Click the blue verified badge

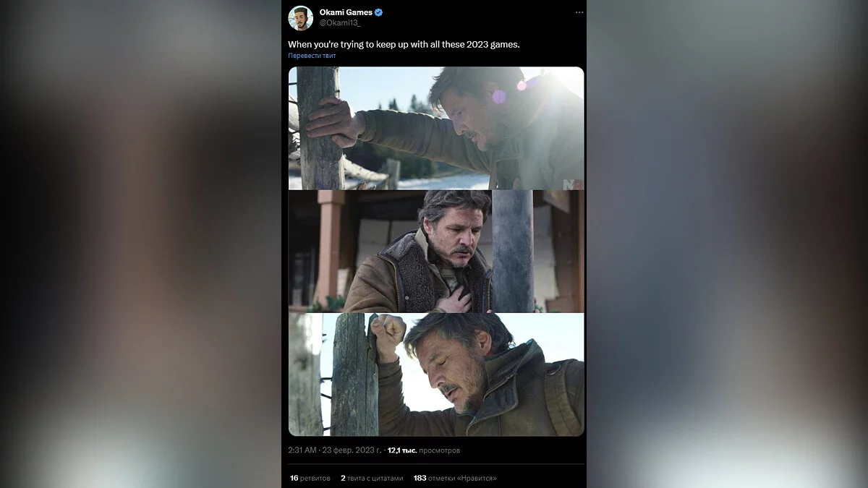coord(378,12)
